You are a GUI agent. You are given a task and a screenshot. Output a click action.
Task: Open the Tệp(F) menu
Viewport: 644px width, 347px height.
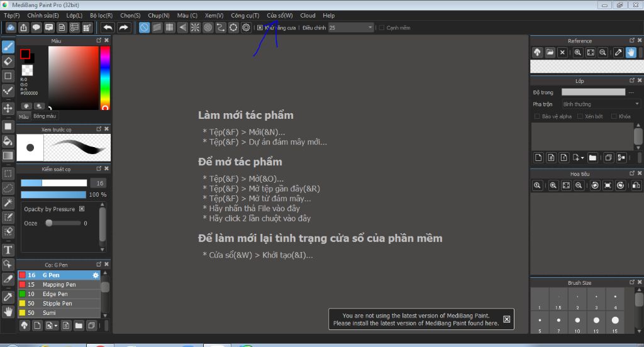(x=12, y=16)
